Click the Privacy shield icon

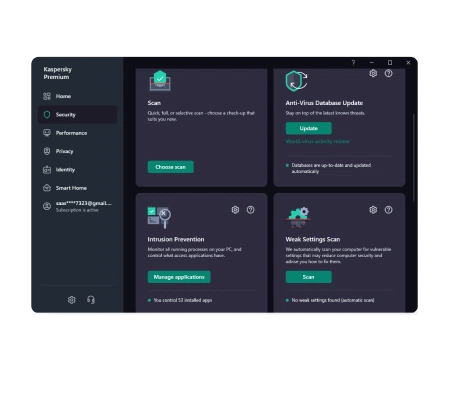coord(47,151)
